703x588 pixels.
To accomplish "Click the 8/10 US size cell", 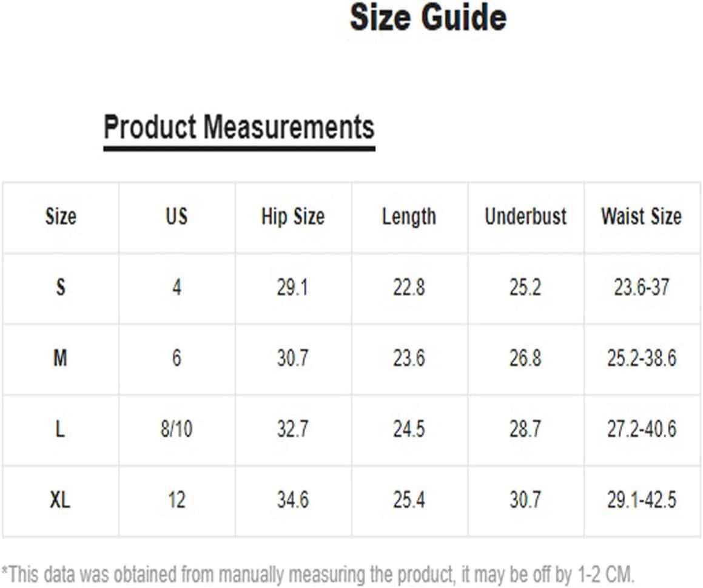I will click(177, 429).
